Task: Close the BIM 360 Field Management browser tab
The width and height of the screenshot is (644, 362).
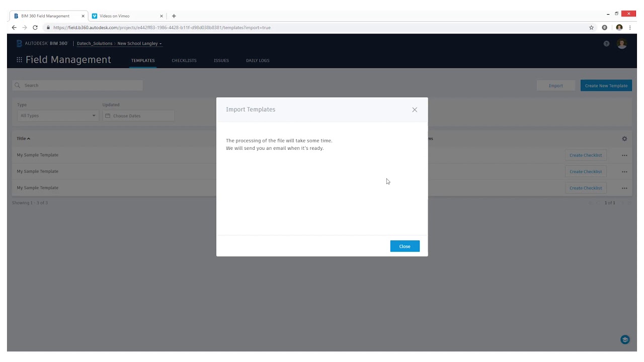Action: [83, 16]
